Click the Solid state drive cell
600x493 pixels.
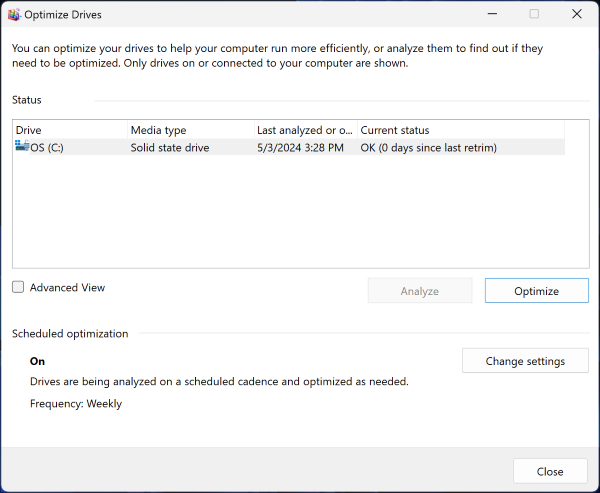pos(171,148)
